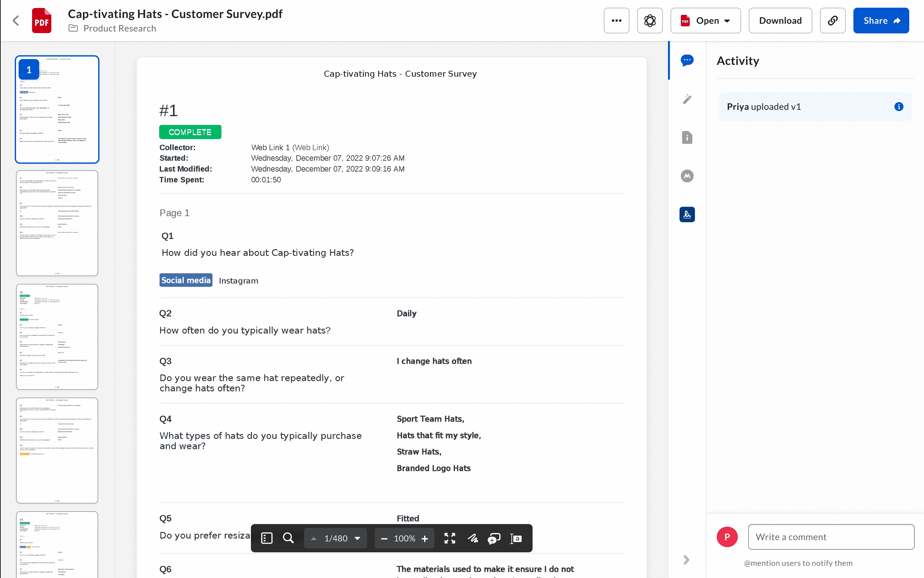Click the Instagram answer text
Screen dimensions: 924x578
click(x=239, y=281)
